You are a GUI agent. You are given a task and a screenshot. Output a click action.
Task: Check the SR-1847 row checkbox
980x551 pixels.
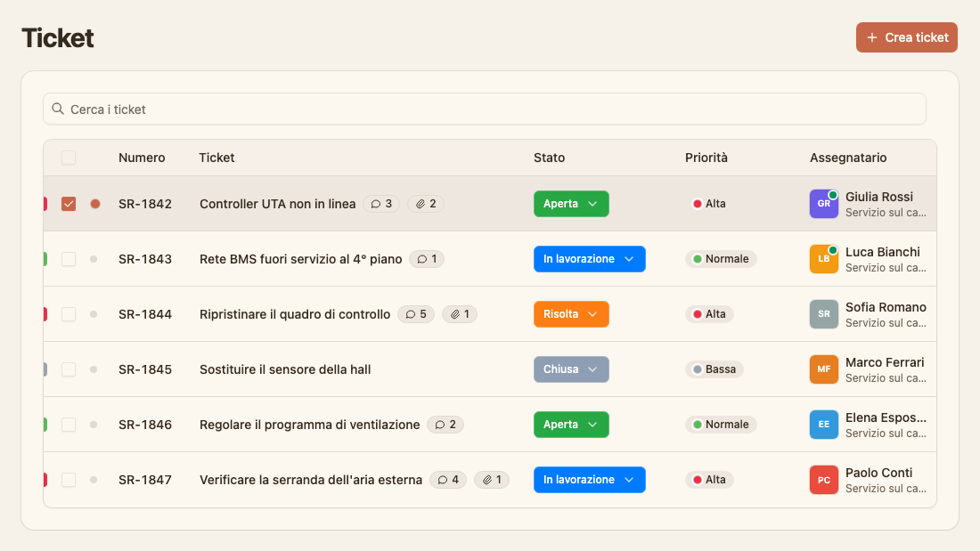click(69, 480)
